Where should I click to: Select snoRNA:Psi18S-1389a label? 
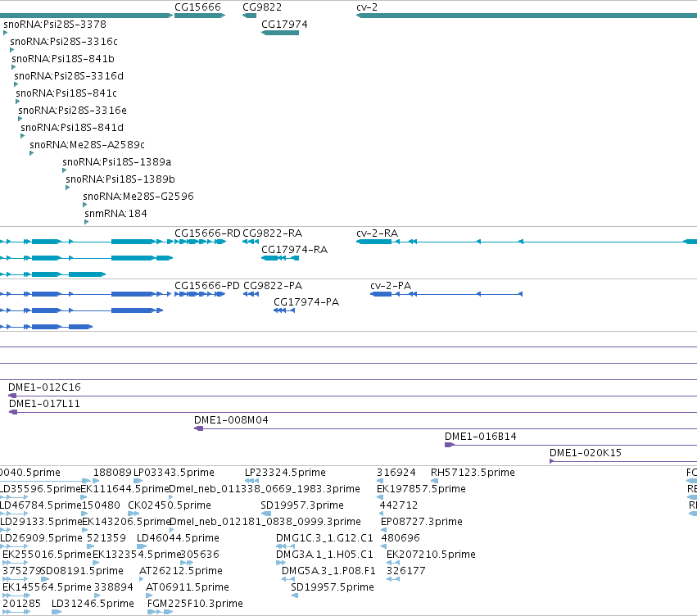pyautogui.click(x=117, y=162)
